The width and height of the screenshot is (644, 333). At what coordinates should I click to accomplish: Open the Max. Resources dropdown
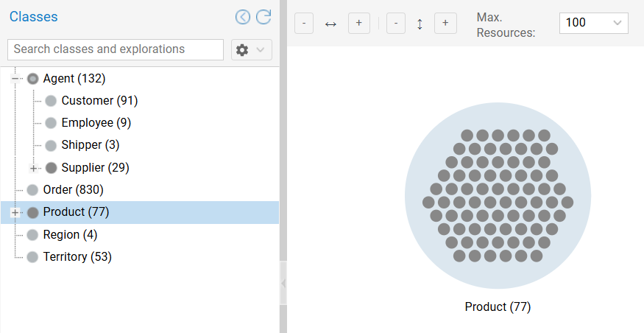point(593,23)
